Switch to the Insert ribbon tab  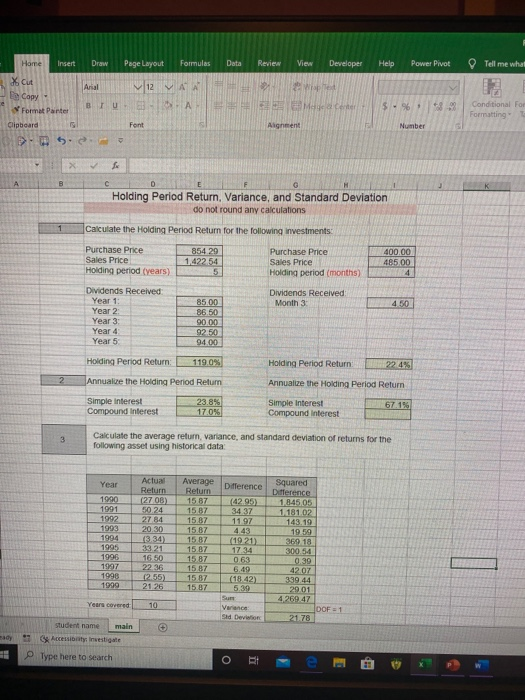(66, 63)
